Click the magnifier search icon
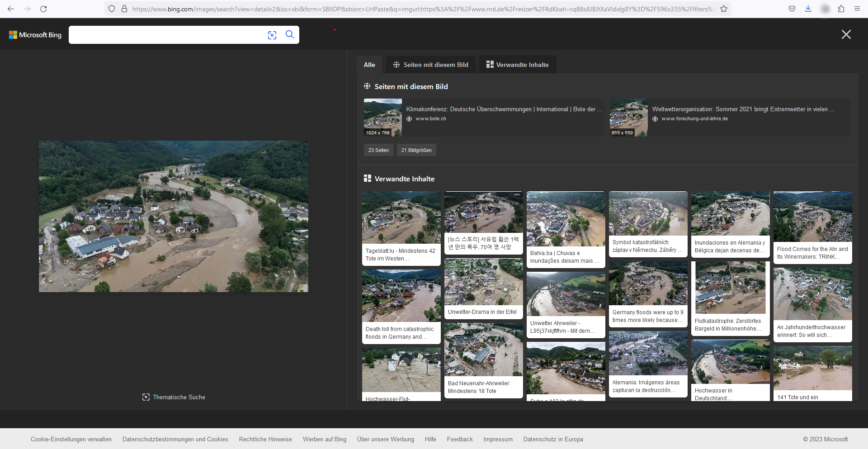Screen dimensions: 868x449 point(290,35)
